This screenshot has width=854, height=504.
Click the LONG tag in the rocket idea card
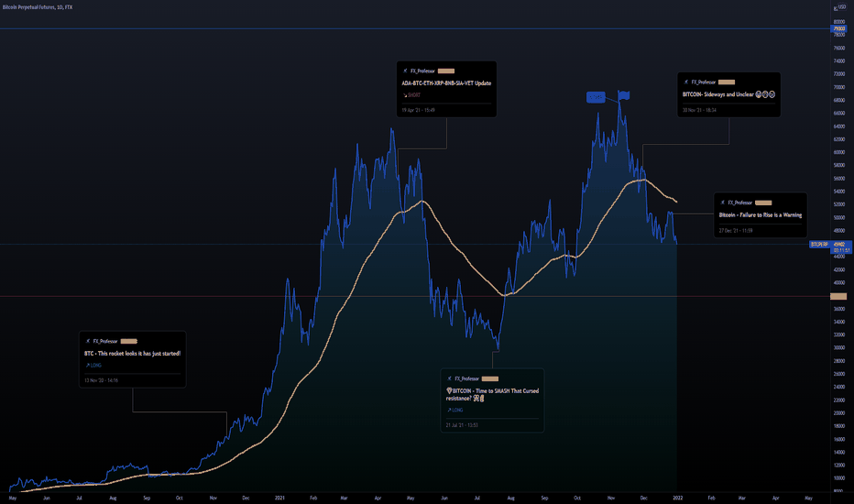(x=93, y=365)
